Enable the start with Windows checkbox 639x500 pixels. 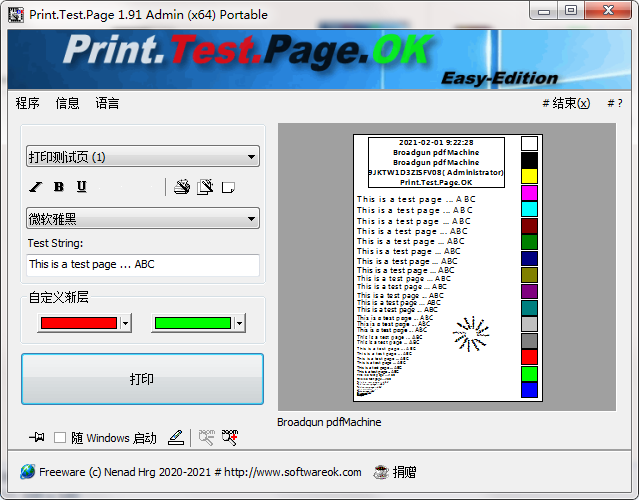point(60,438)
